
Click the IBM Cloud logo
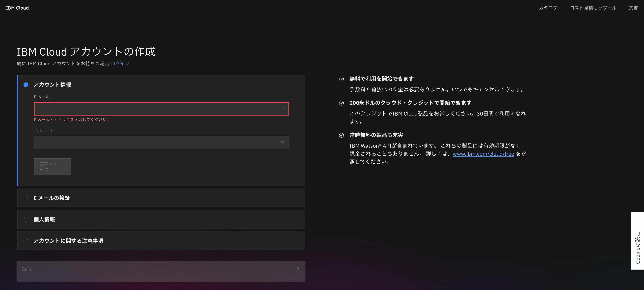point(17,8)
